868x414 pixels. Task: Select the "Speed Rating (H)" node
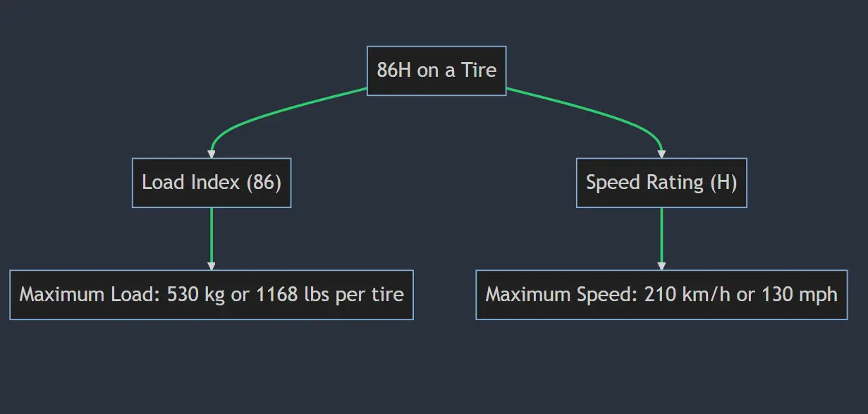coord(661,183)
